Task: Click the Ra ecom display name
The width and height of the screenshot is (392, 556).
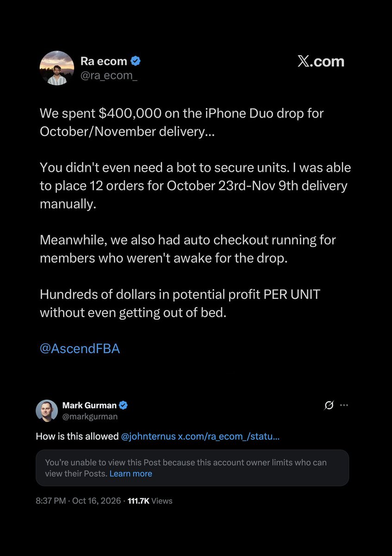Action: tap(103, 61)
